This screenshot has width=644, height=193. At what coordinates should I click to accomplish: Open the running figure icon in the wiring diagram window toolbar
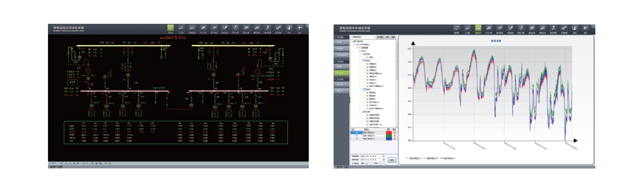(x=268, y=28)
